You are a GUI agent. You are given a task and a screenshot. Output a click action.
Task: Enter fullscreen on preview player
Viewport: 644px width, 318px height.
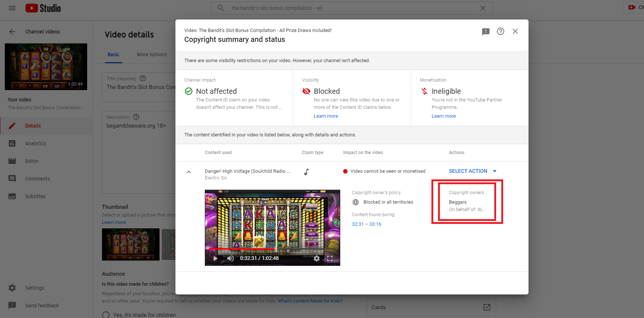[x=330, y=258]
